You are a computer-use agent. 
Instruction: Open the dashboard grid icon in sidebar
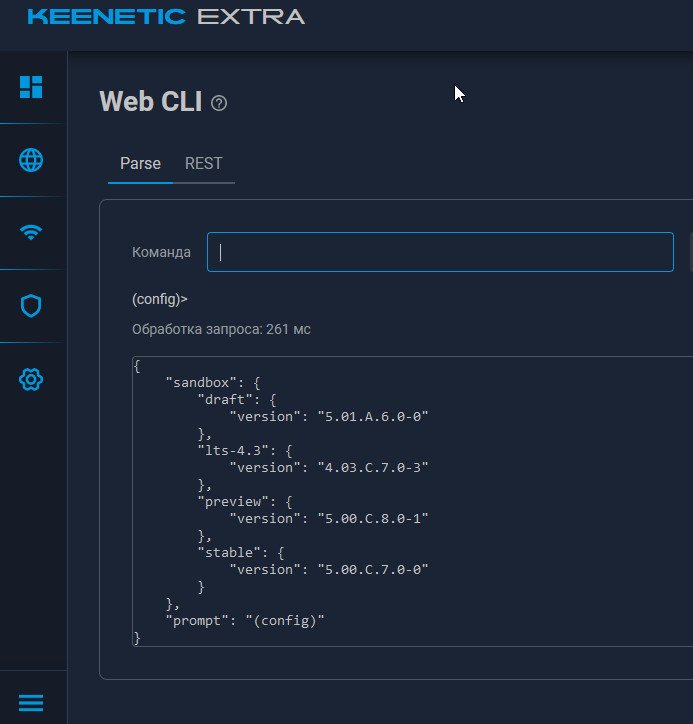[32, 87]
